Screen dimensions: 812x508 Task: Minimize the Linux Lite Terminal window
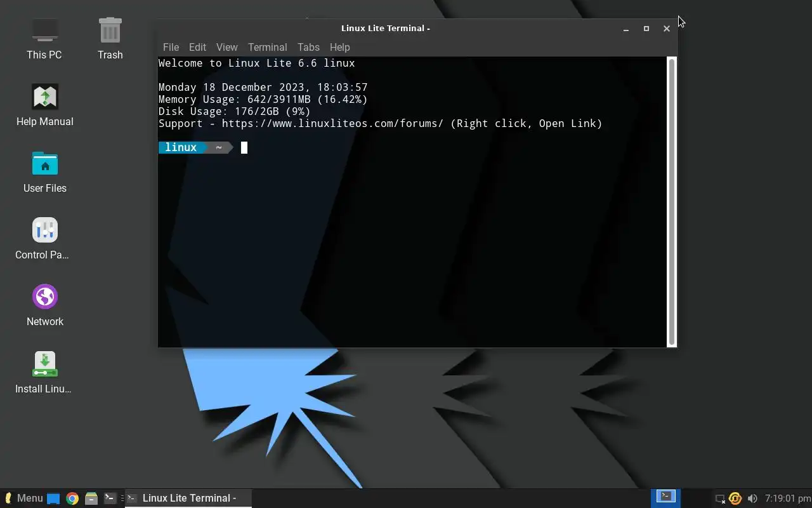(626, 29)
